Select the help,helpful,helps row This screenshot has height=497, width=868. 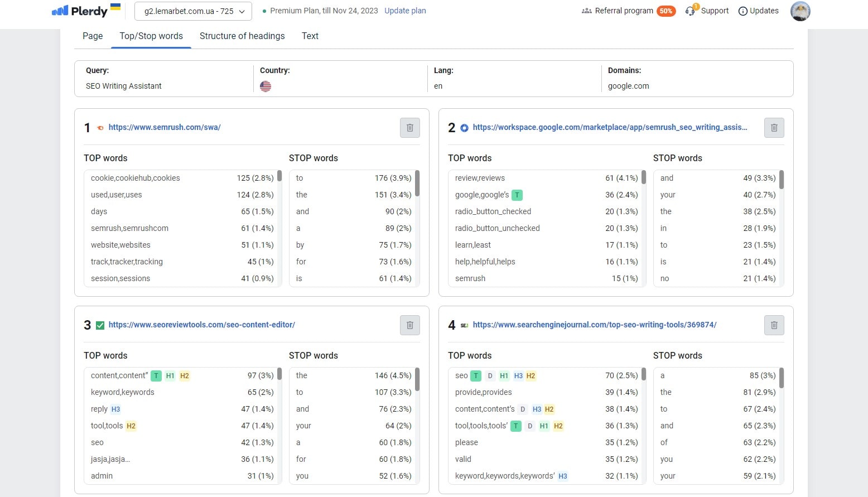pos(546,262)
